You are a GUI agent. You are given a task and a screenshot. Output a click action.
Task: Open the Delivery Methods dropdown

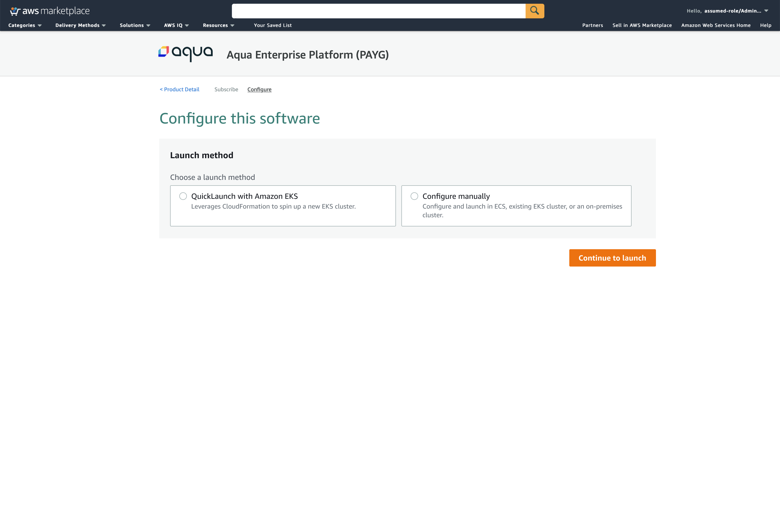click(80, 25)
